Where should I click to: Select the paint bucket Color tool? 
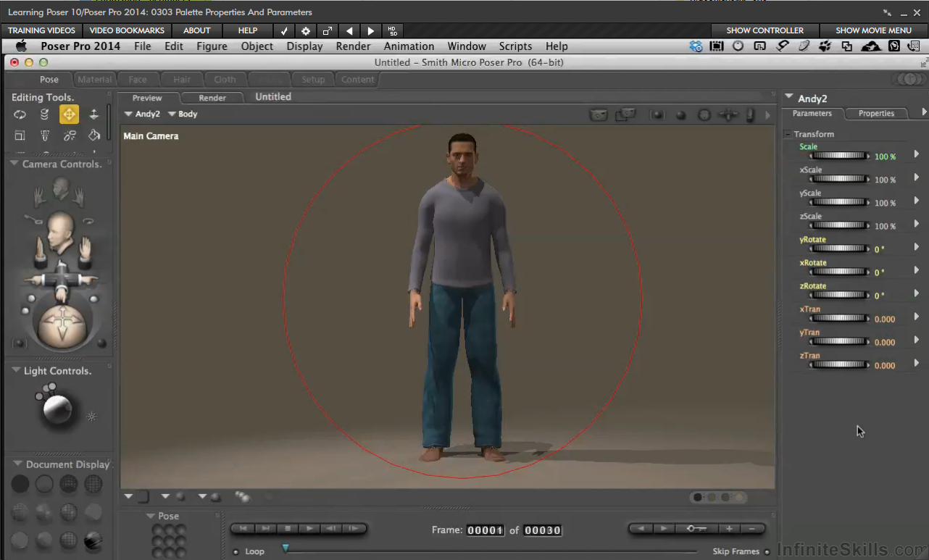93,135
